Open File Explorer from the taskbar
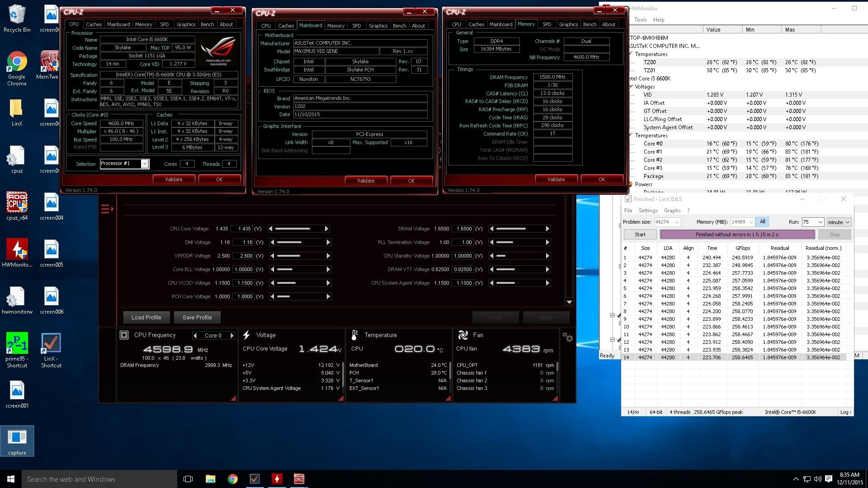 [x=210, y=479]
